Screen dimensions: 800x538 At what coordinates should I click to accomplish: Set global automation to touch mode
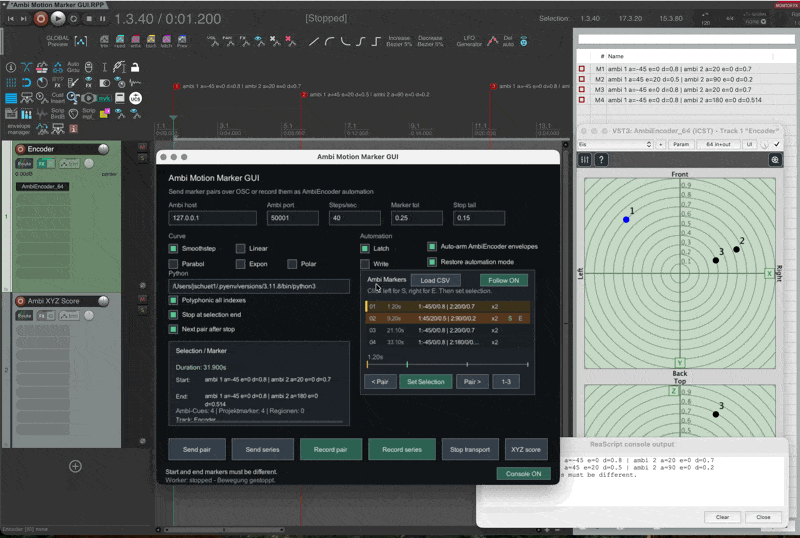[x=151, y=41]
